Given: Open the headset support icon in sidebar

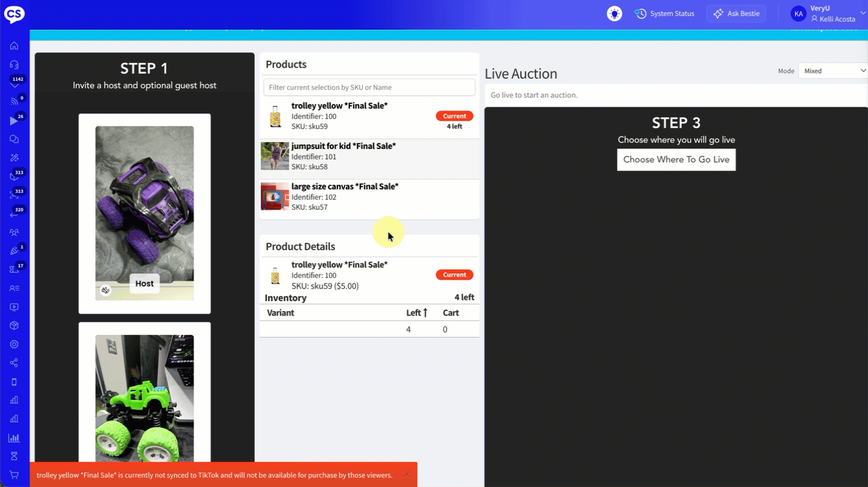Looking at the screenshot, I should click(x=14, y=64).
